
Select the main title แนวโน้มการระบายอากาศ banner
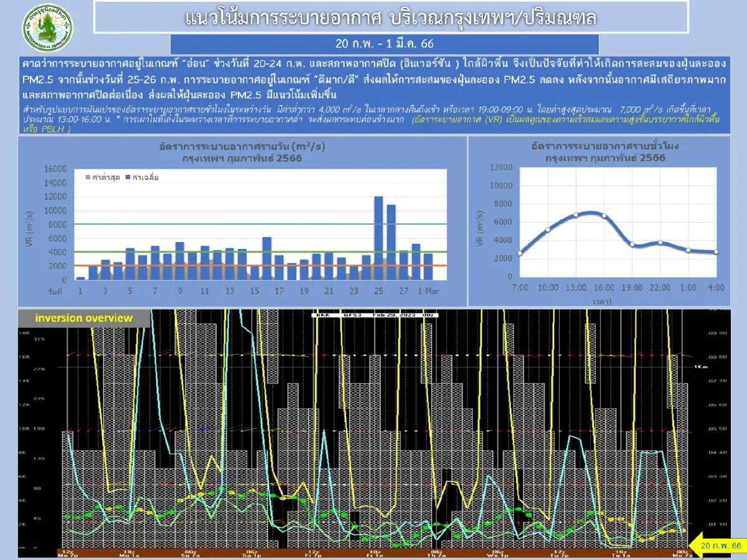(391, 17)
